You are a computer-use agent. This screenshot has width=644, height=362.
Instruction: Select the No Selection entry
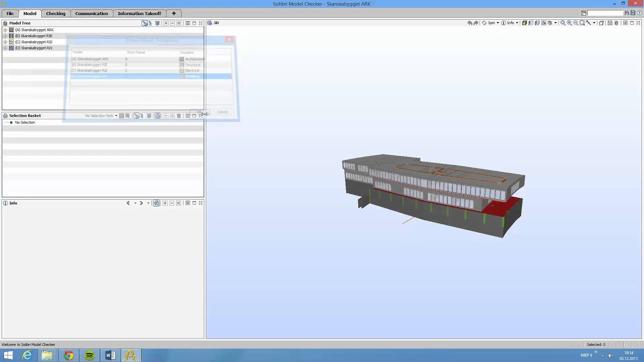coord(25,122)
